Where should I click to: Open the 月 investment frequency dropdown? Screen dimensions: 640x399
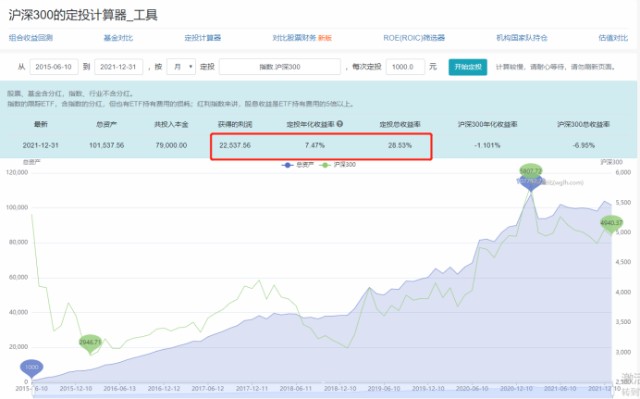pyautogui.click(x=181, y=67)
